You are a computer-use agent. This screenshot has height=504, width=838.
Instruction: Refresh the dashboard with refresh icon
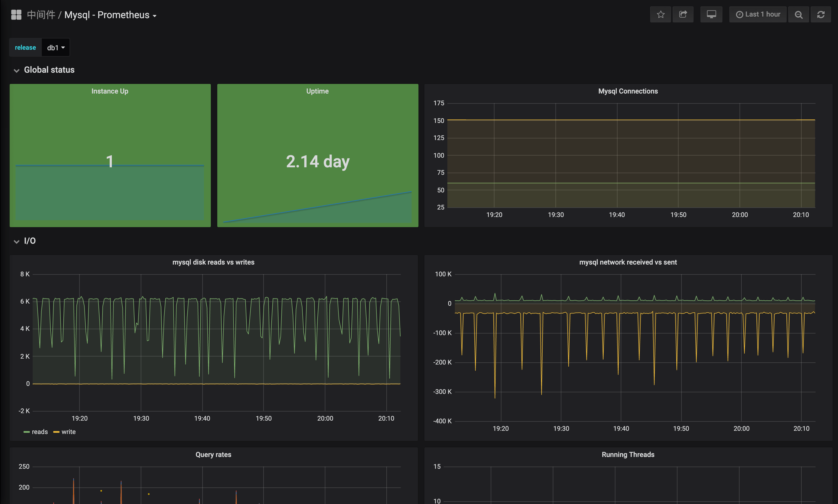coord(820,15)
